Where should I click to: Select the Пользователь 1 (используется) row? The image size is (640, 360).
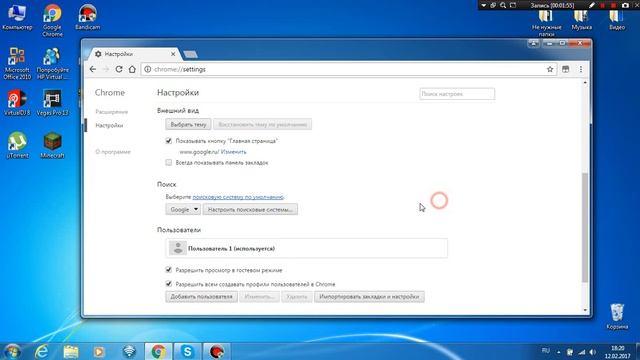coord(306,248)
